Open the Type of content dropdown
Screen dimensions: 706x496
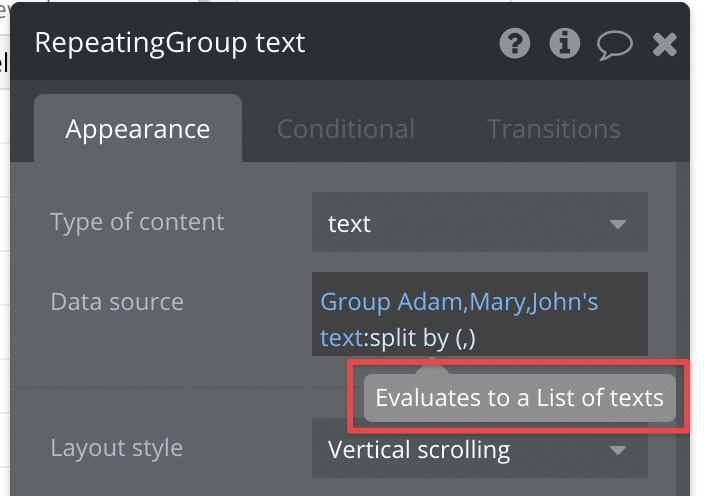[x=480, y=222]
